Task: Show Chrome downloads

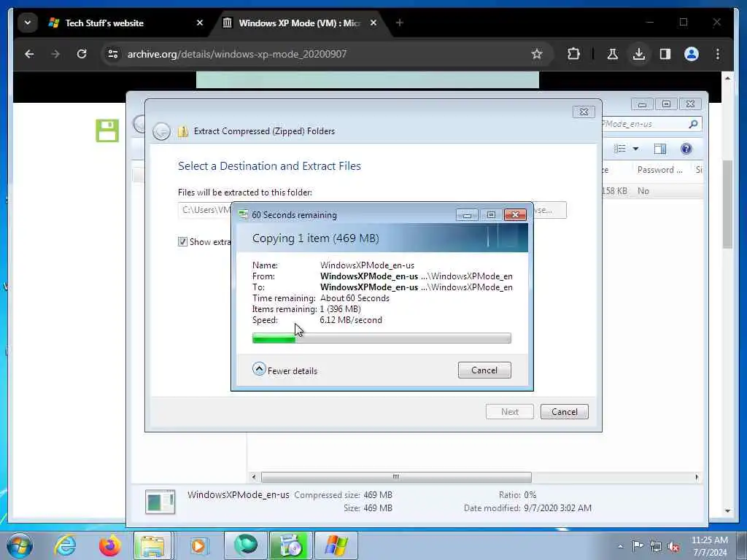Action: click(x=639, y=54)
